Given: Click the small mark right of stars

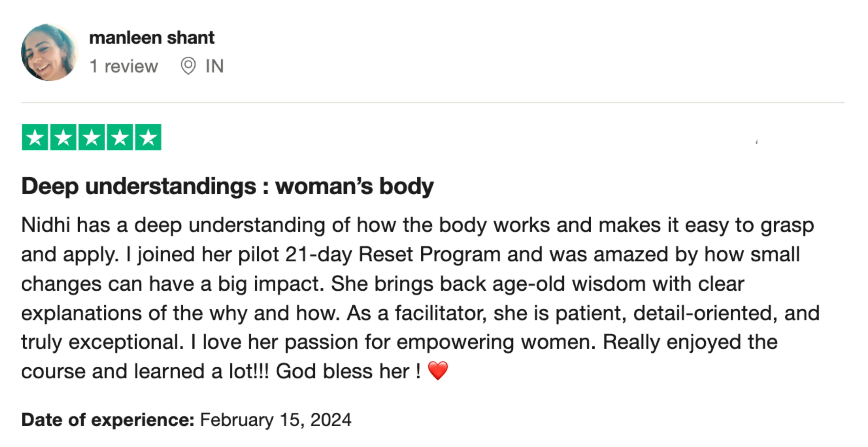Looking at the screenshot, I should [757, 141].
